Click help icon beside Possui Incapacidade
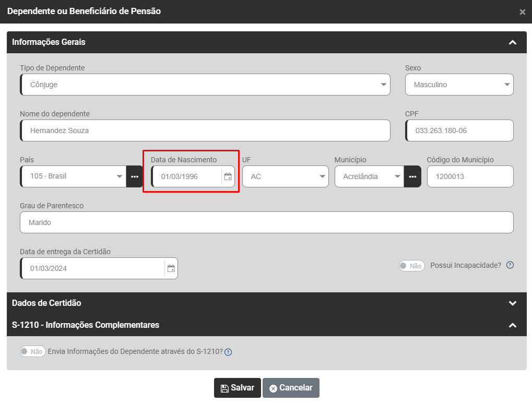532x403 pixels. point(510,265)
